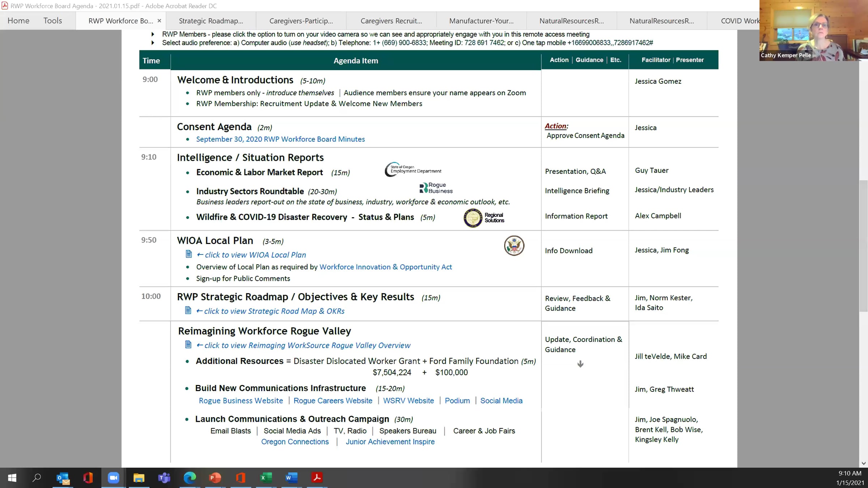Open the Podium link

point(457,401)
